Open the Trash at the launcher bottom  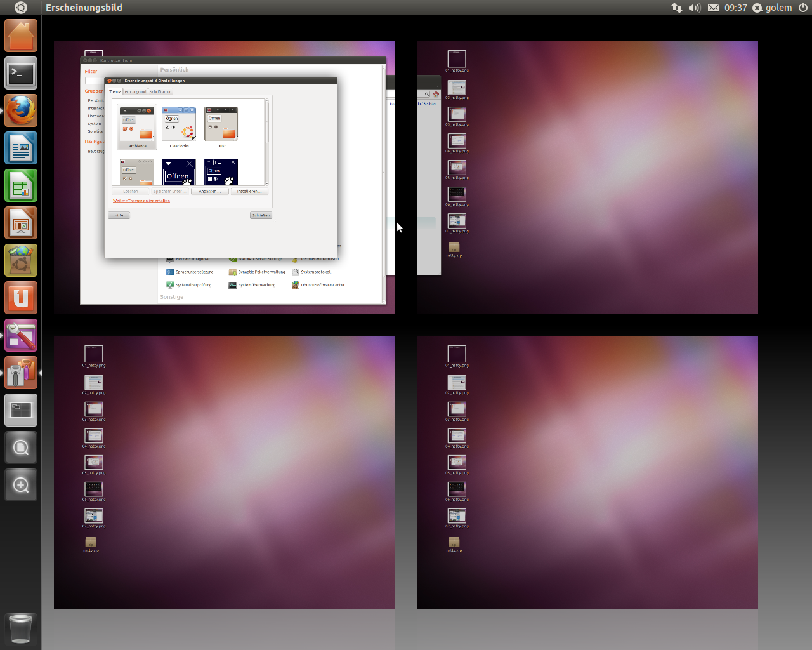(20, 630)
